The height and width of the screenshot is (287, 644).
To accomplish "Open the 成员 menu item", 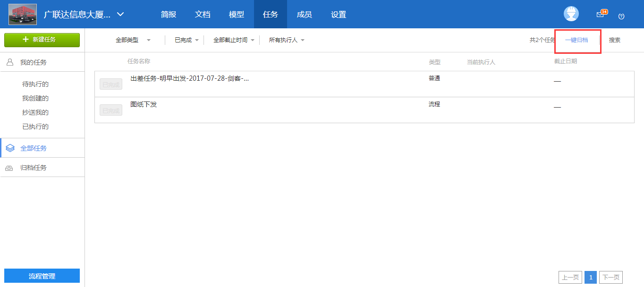I will pos(305,14).
